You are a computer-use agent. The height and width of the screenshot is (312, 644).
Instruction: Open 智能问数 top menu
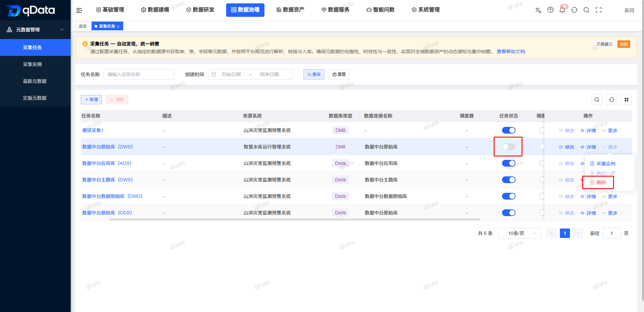[x=381, y=10]
